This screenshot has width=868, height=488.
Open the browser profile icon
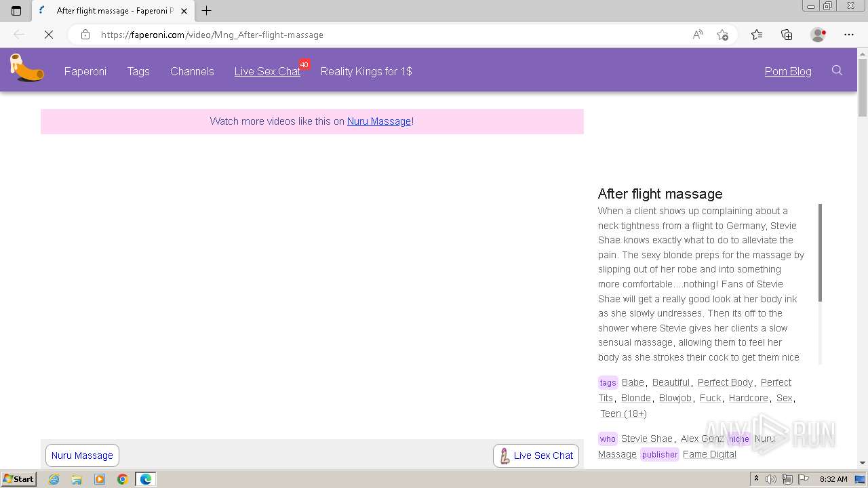[818, 35]
